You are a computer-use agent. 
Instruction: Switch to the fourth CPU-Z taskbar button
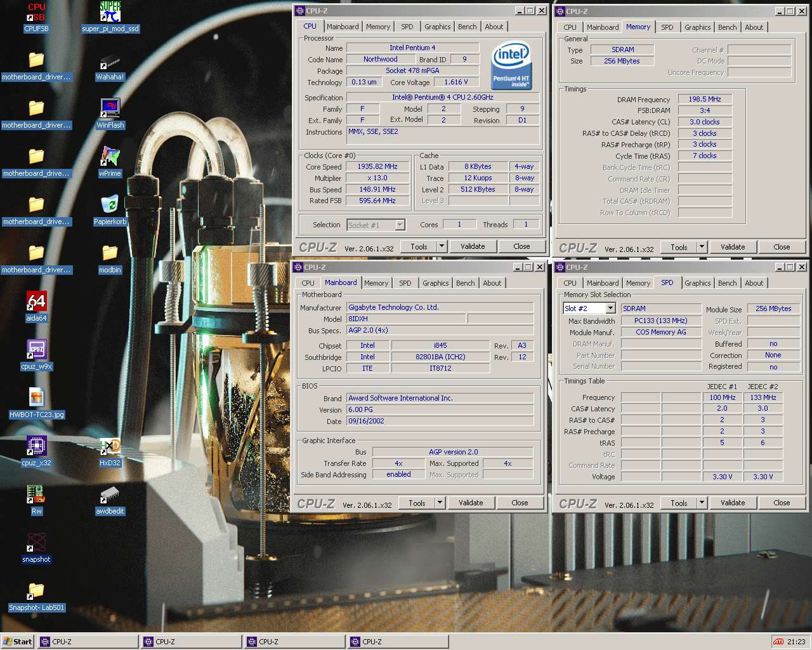pyautogui.click(x=398, y=642)
